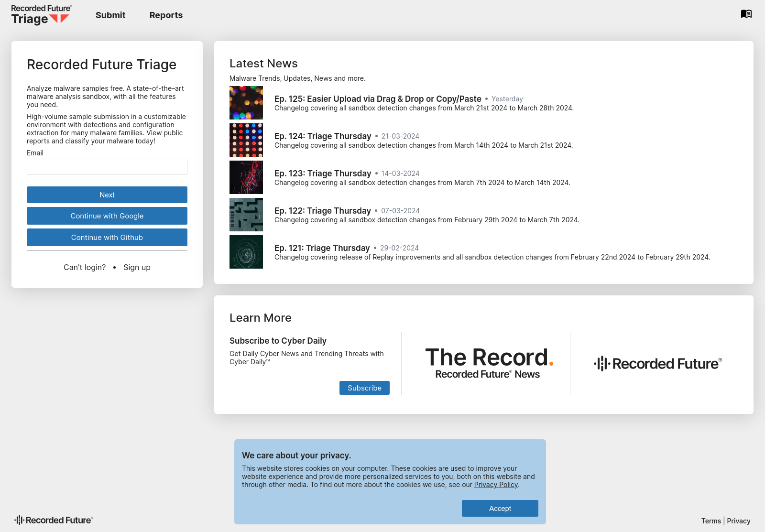765x532 pixels.
Task: Choose Continue with Github
Action: 107,238
